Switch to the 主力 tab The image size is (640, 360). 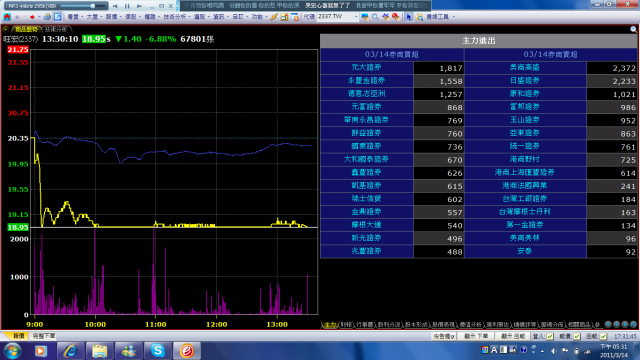click(330, 324)
